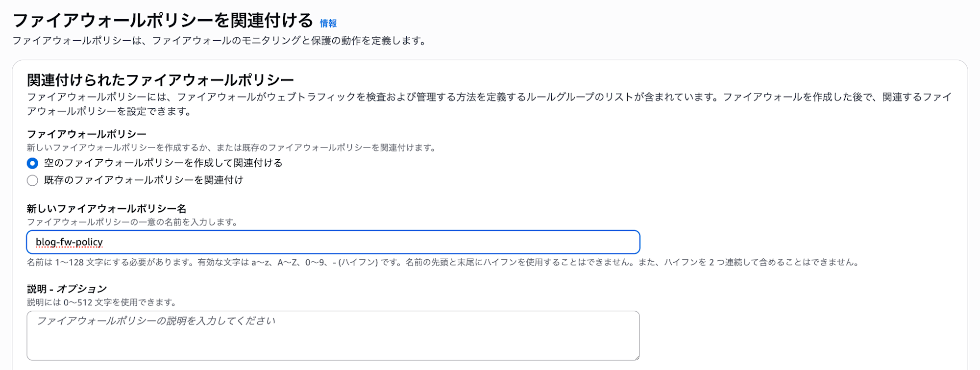Click the page heading ファイアウォールポリシーを関連付ける

[x=163, y=21]
